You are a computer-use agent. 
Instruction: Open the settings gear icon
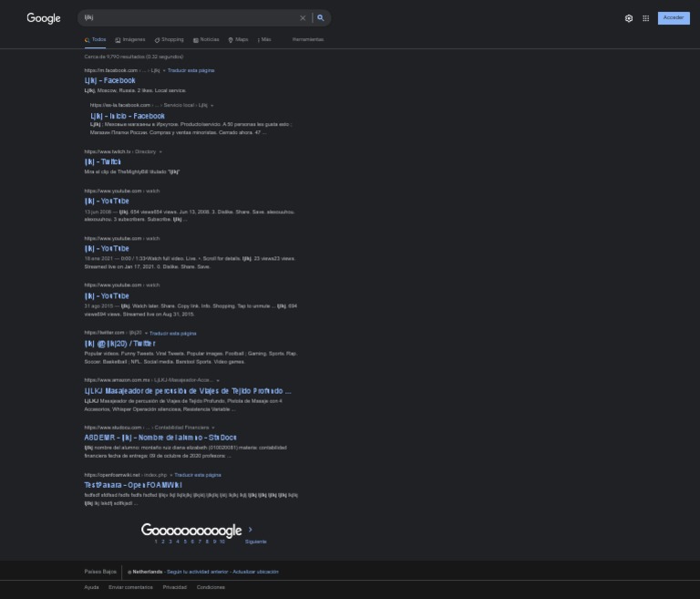(x=629, y=18)
